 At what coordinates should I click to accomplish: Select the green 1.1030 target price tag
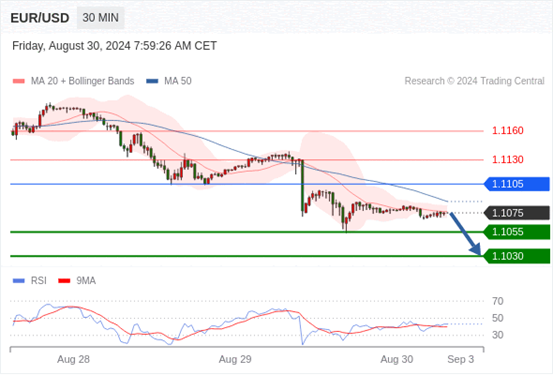517,256
